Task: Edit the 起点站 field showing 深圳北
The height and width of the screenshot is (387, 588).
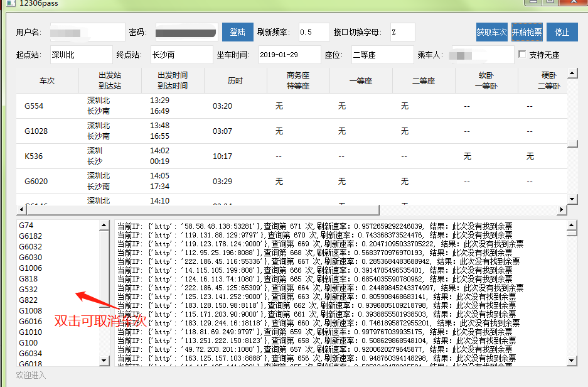Action: click(x=82, y=55)
